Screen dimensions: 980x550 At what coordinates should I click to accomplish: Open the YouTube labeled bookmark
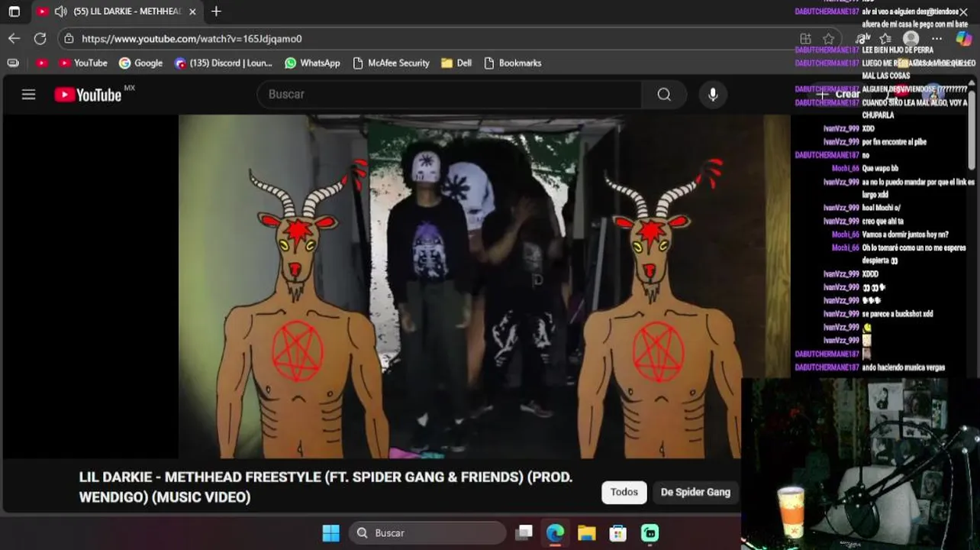point(83,63)
